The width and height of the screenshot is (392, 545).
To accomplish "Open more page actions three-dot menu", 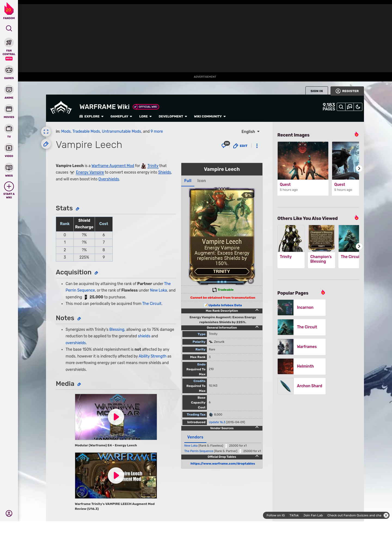I will click(257, 146).
